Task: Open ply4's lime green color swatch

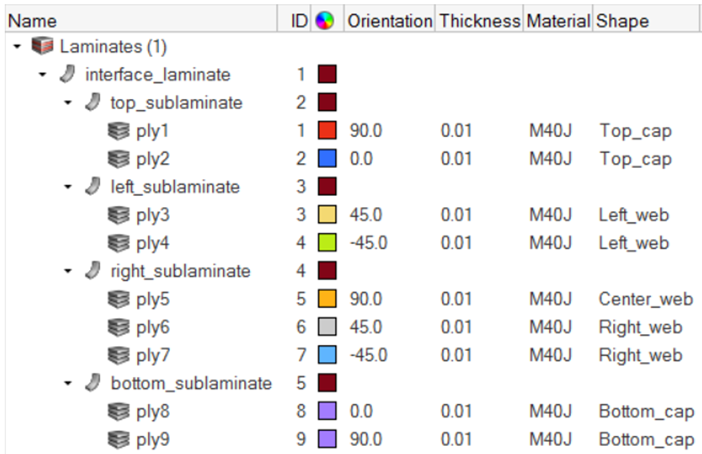Action: point(327,243)
